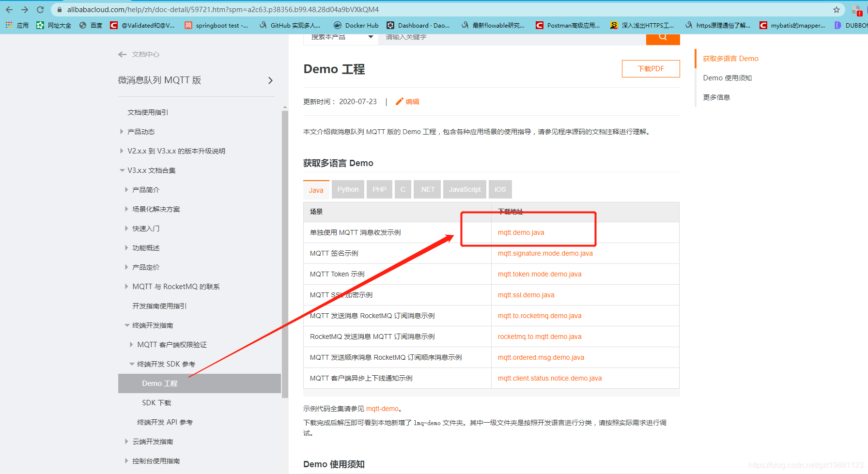Jump to Demo 使用须知 anchor
The image size is (868, 474).
pyautogui.click(x=727, y=78)
